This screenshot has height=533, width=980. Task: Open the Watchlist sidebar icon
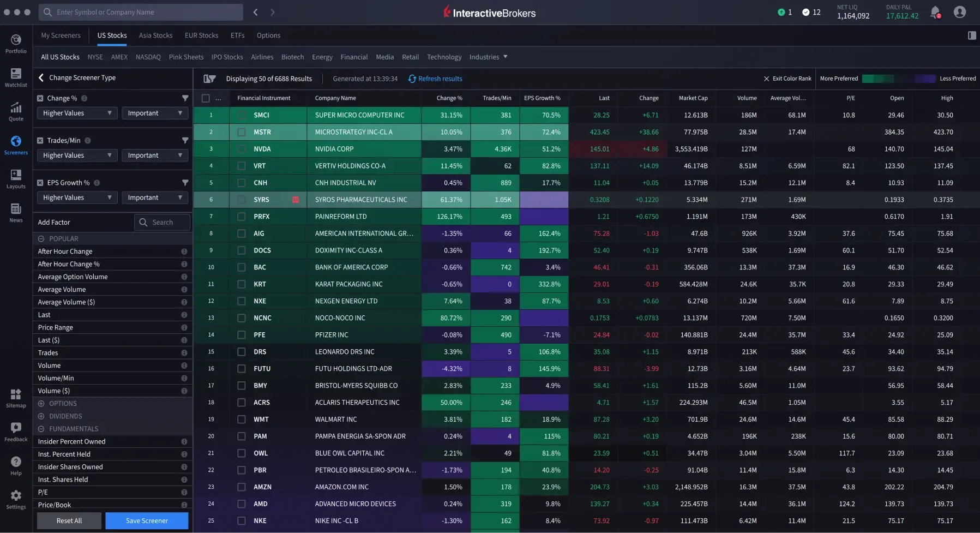[16, 77]
